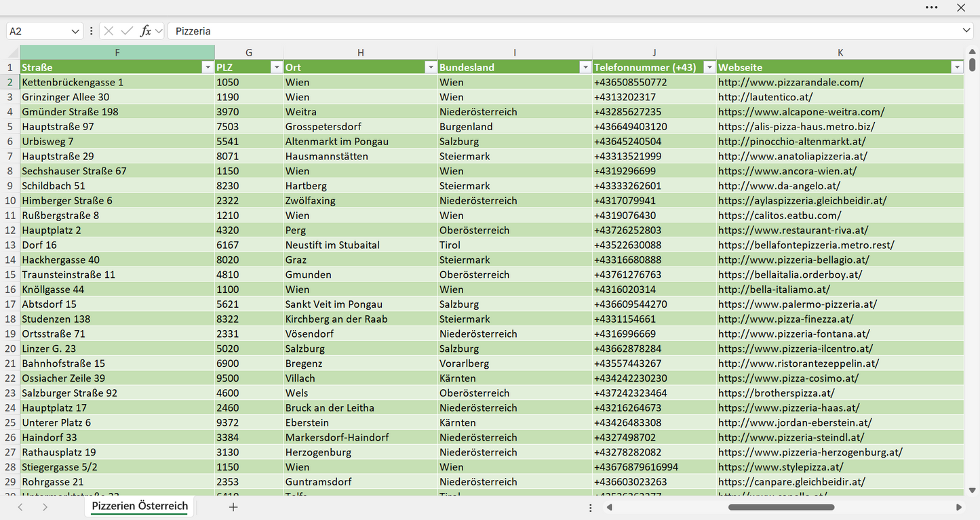
Task: Select PLZ cell 8071
Action: tap(249, 156)
